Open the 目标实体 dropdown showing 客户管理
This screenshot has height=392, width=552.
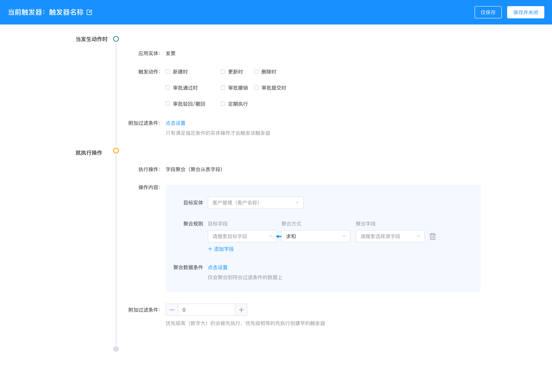coord(255,203)
